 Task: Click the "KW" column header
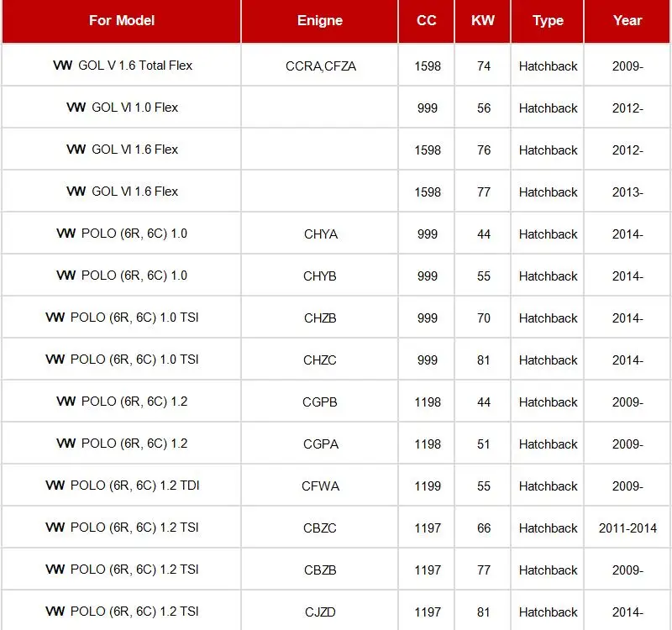click(483, 20)
